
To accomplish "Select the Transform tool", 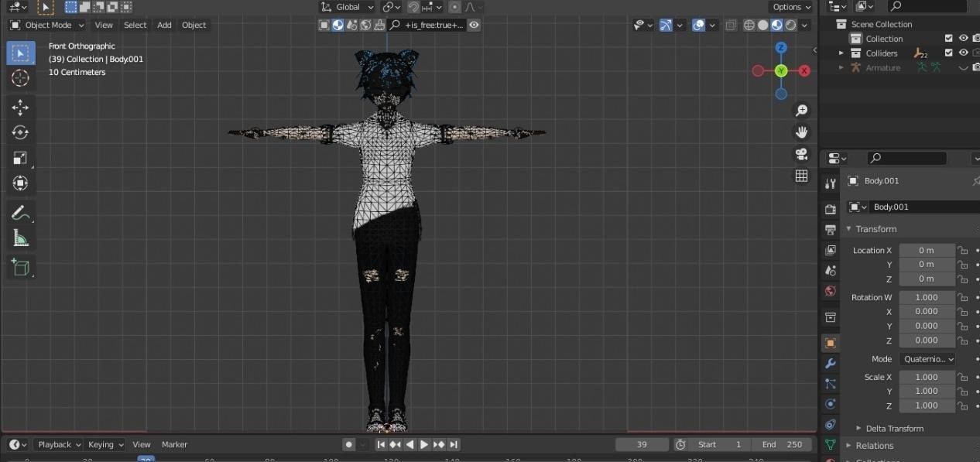I will point(21,183).
